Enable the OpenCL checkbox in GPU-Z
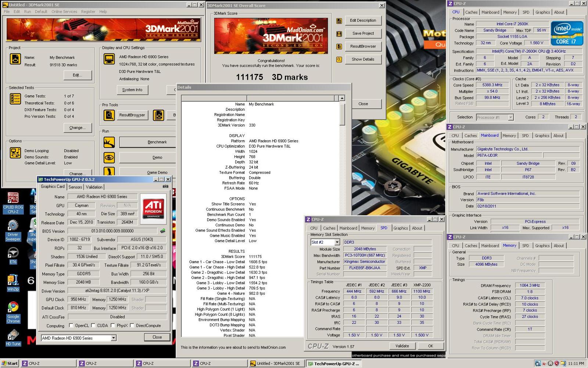Image resolution: width=588 pixels, height=368 pixels. (x=71, y=326)
